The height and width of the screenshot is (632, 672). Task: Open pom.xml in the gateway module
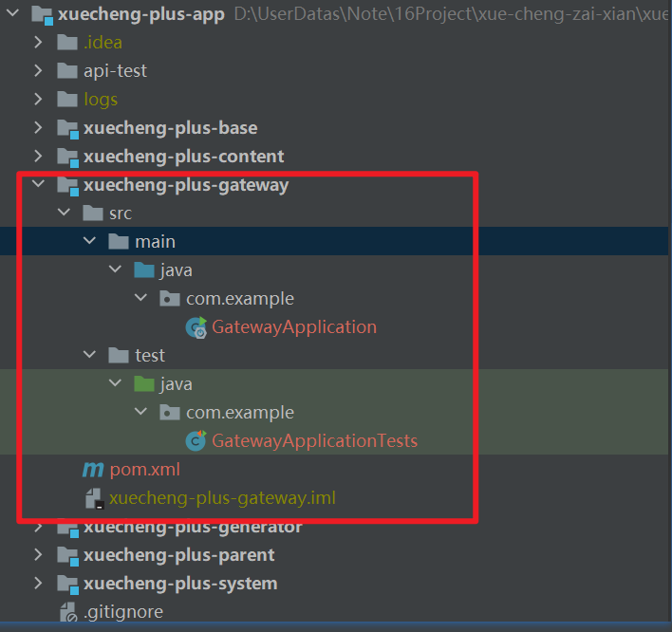145,470
